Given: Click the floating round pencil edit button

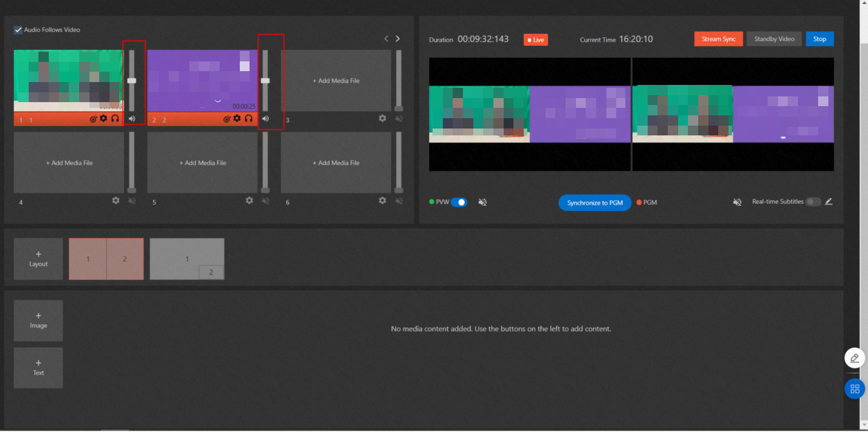Looking at the screenshot, I should click(x=855, y=358).
